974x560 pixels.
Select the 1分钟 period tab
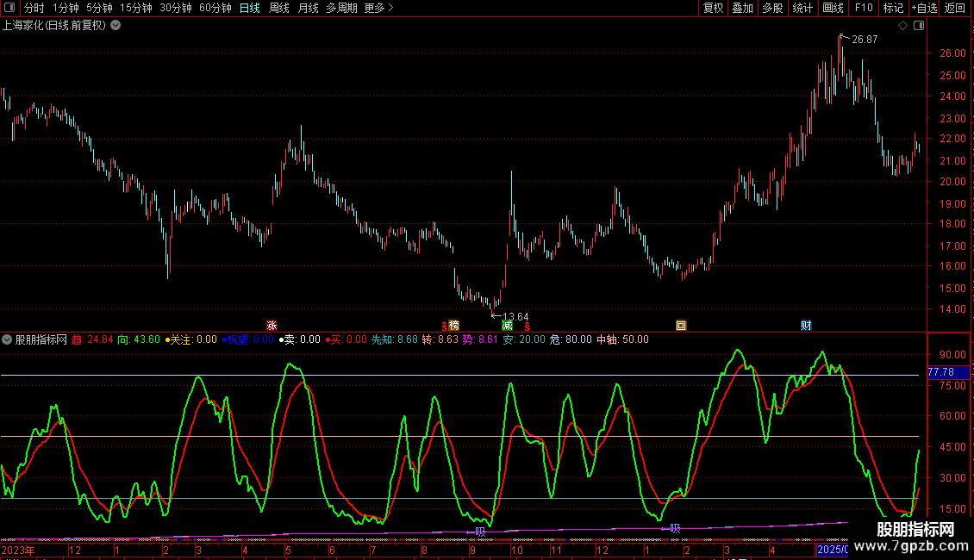(x=66, y=8)
